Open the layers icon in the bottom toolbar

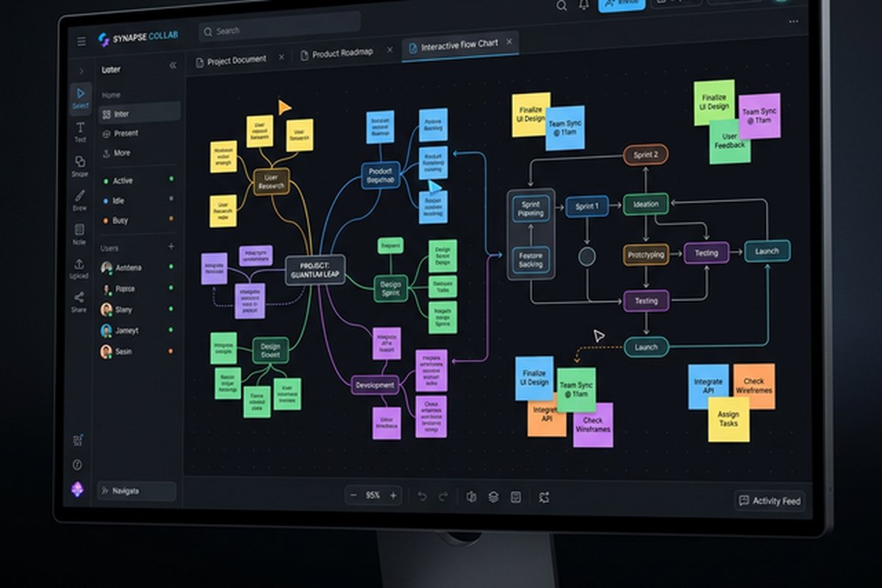493,497
